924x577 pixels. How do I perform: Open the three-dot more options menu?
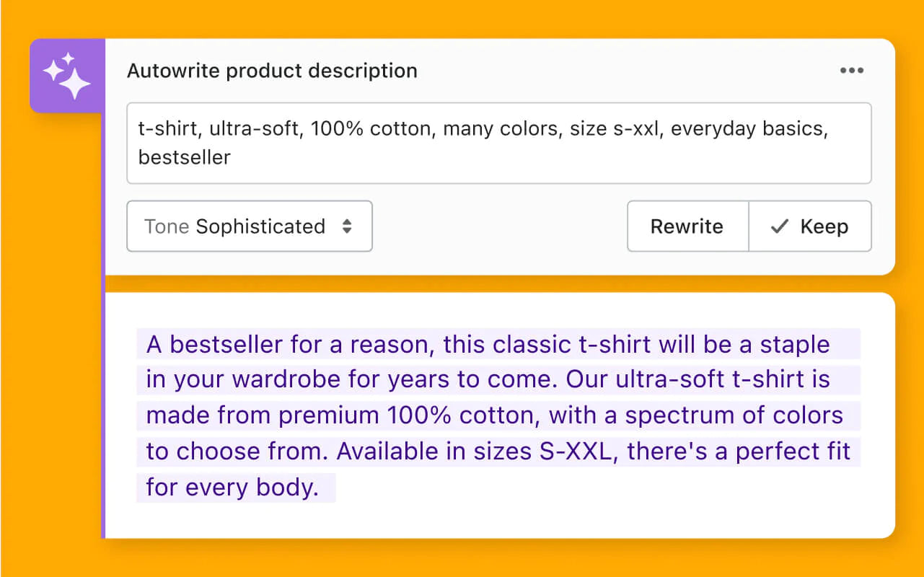pyautogui.click(x=852, y=71)
